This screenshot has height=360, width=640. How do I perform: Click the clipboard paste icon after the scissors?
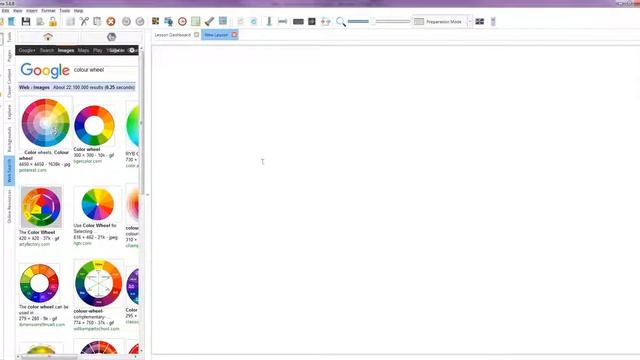click(97, 21)
